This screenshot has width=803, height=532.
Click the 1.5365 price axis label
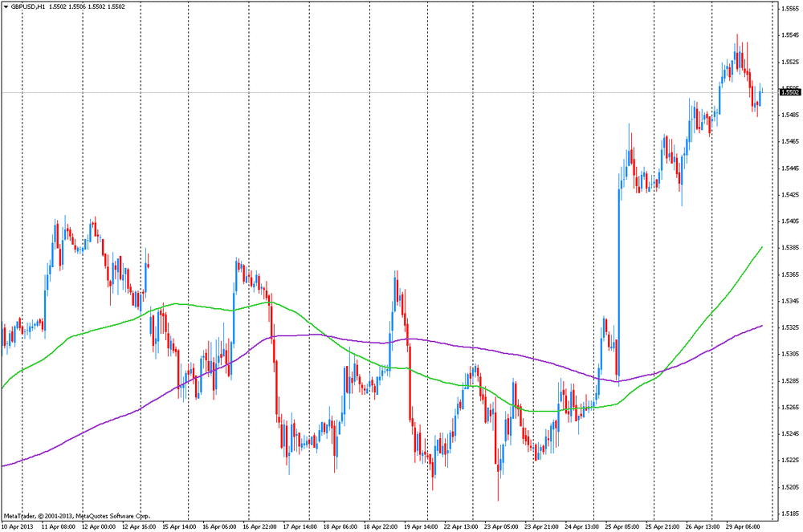point(791,274)
